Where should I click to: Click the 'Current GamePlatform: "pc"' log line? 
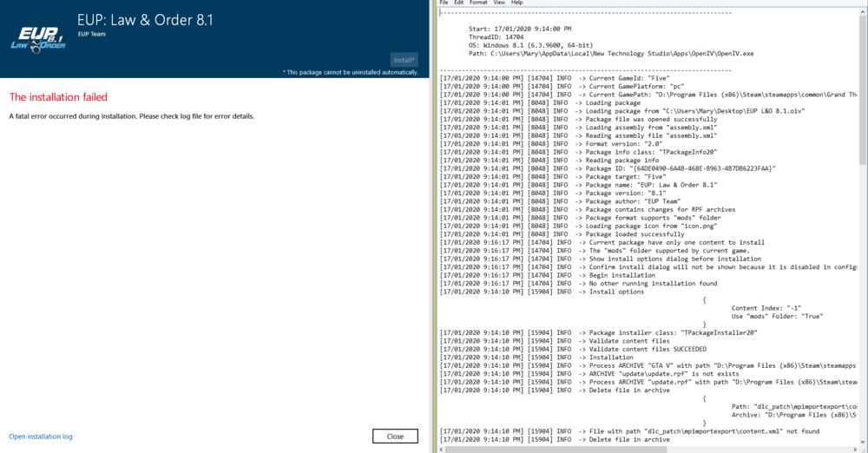point(562,87)
